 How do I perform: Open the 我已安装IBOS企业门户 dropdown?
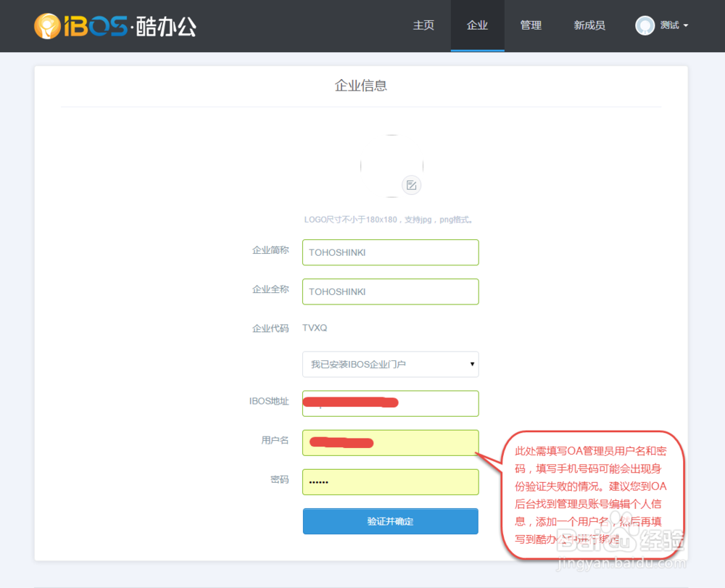390,364
